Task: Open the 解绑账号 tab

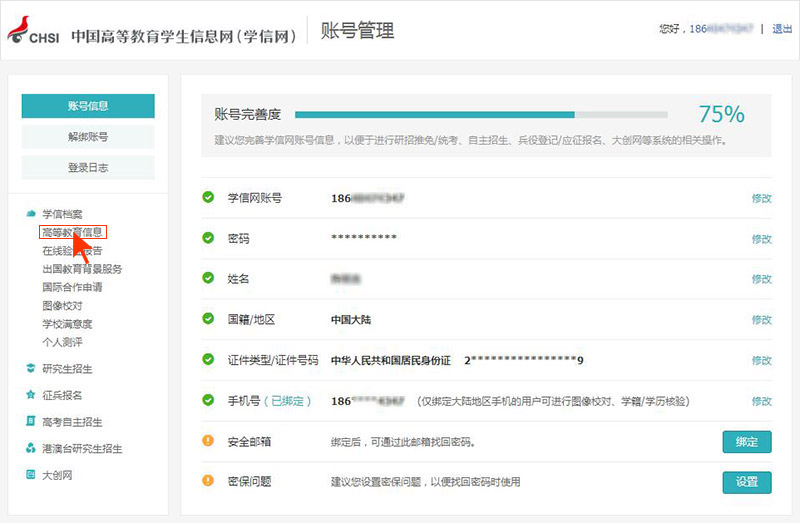Action: (x=88, y=137)
